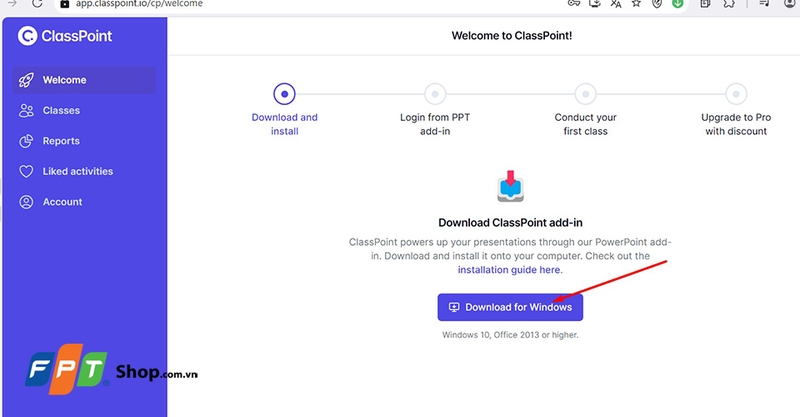
Task: Click the ClassPoint logo icon
Action: point(27,37)
